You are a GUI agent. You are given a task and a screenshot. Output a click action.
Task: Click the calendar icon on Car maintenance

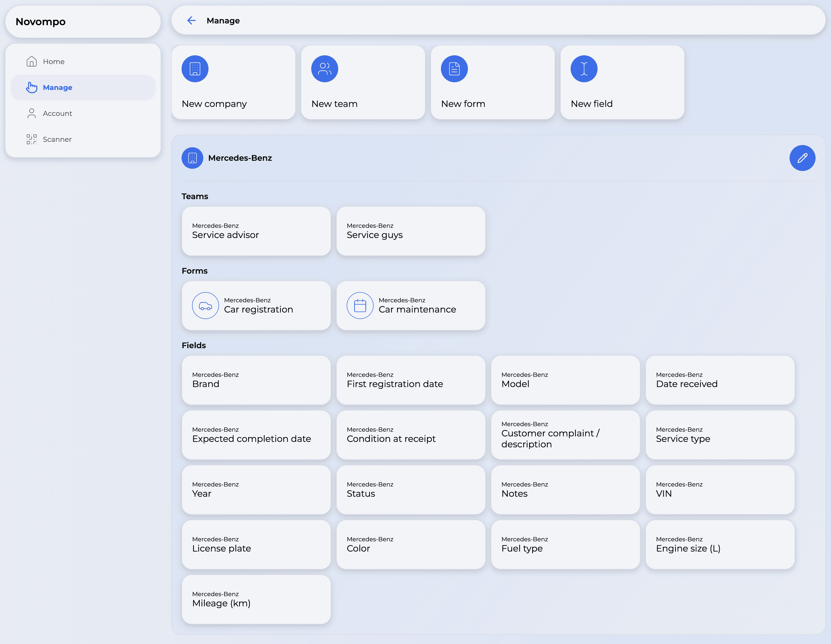[360, 306]
